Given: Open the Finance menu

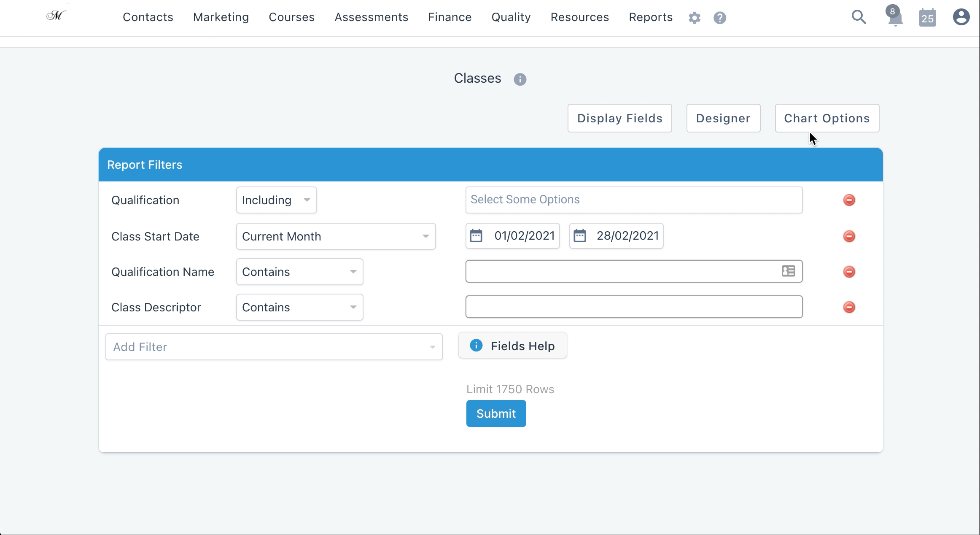Looking at the screenshot, I should [450, 17].
